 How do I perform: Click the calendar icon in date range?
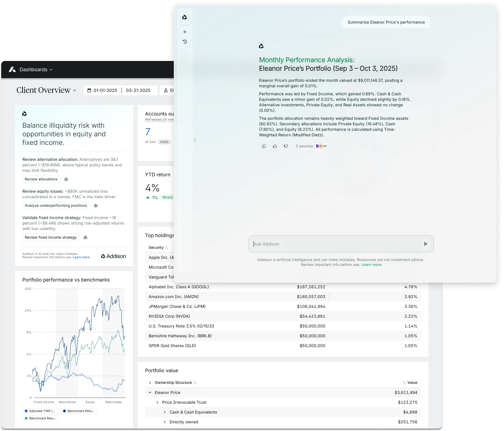pos(89,90)
